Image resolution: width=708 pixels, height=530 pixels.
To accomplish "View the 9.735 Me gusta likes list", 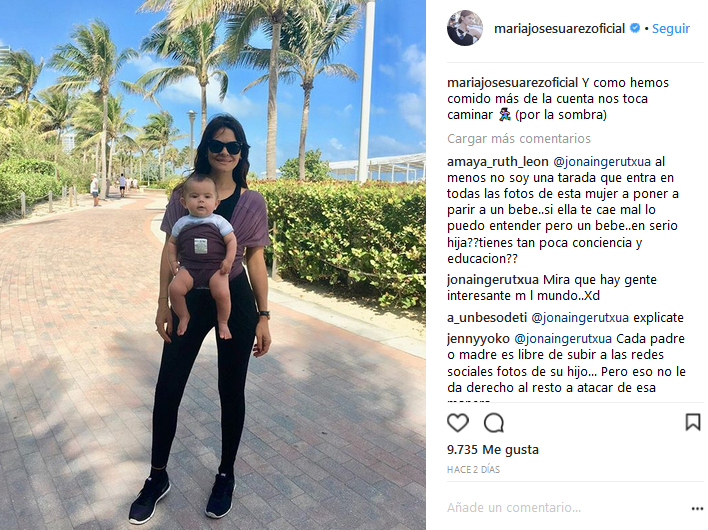I will click(493, 450).
